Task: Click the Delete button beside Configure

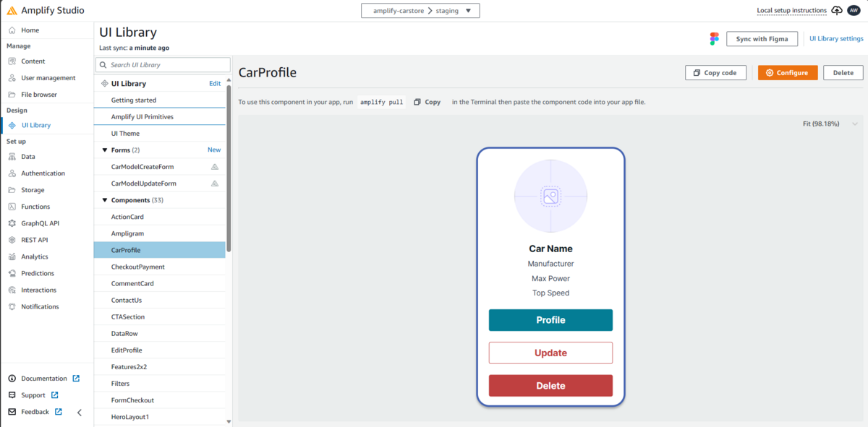Action: pyautogui.click(x=843, y=73)
